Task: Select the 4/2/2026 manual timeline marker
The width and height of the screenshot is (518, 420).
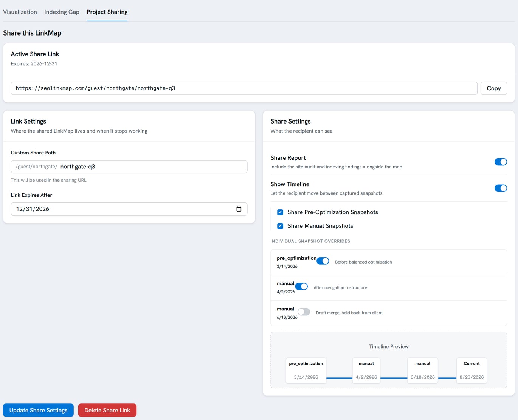Action: point(366,371)
